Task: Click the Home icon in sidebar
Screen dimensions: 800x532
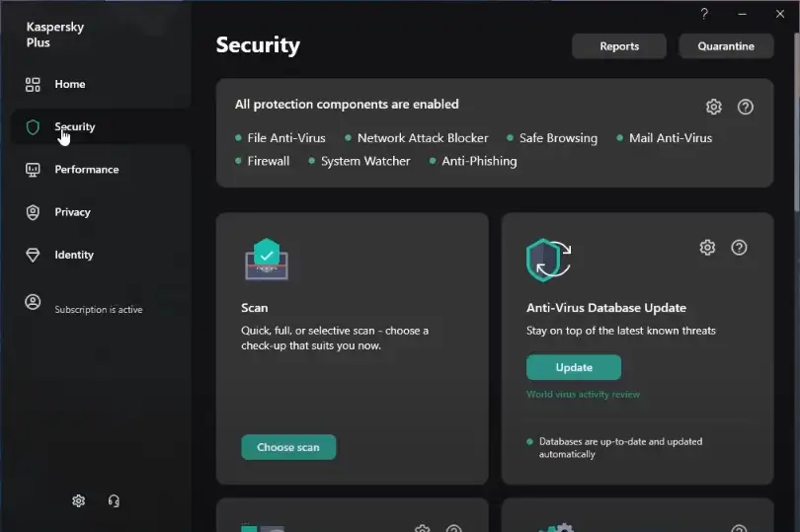Action: (33, 84)
